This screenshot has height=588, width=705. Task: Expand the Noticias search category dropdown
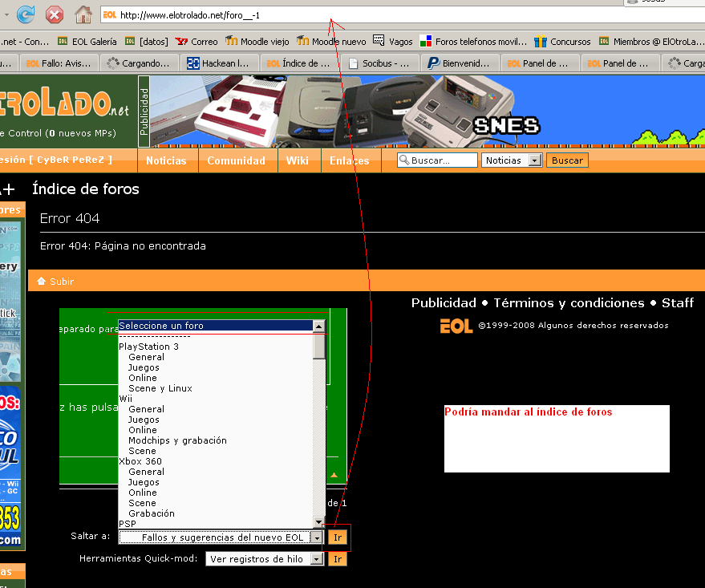point(512,160)
